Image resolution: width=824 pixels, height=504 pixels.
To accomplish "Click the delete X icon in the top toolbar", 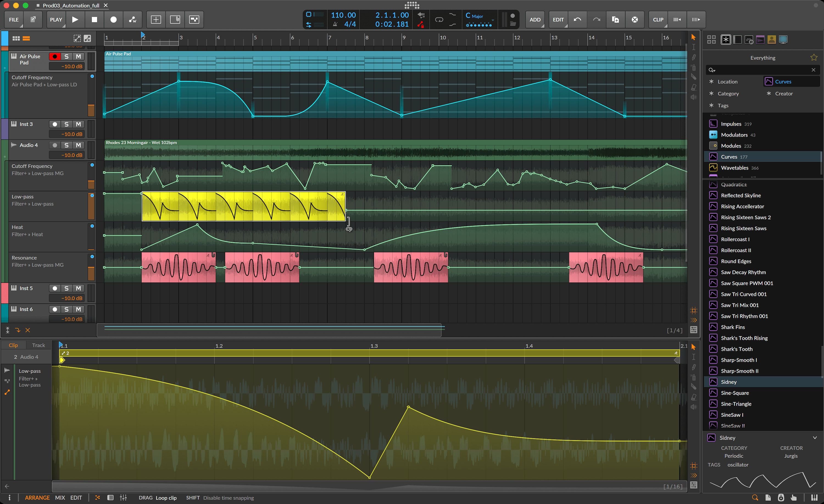I will point(635,20).
